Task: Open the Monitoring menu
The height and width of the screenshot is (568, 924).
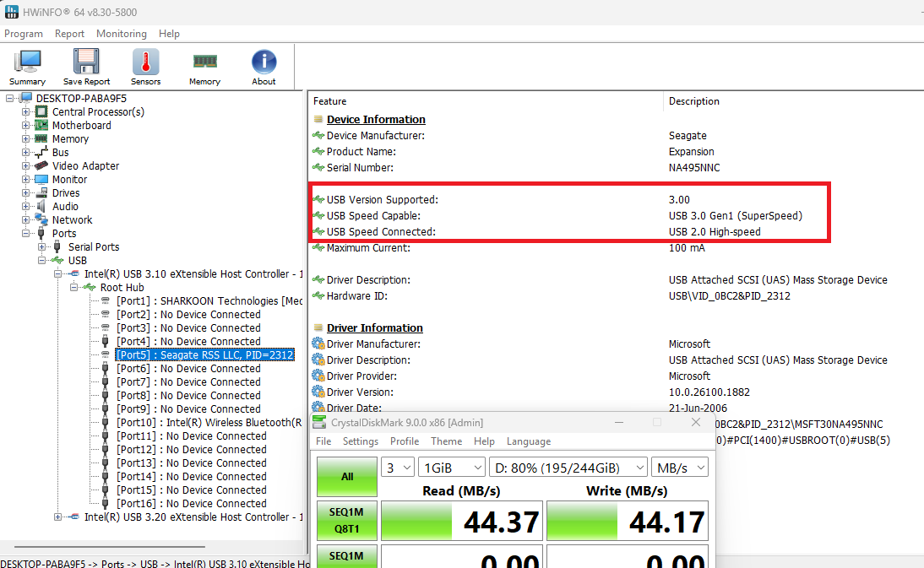Action: (x=122, y=34)
